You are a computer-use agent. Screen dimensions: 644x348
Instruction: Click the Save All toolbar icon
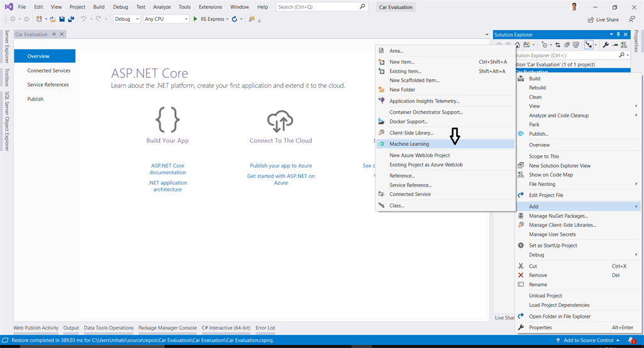pyautogui.click(x=71, y=19)
